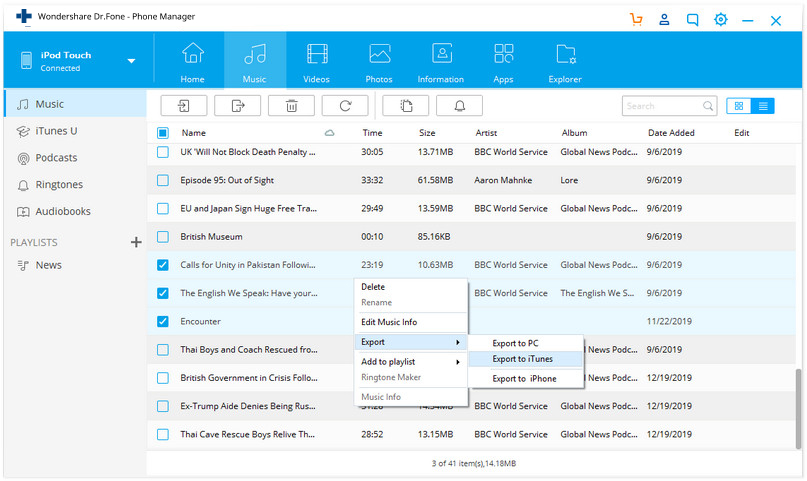The width and height of the screenshot is (807, 481).
Task: Check the British Government in Crisis row
Action: coord(163,379)
